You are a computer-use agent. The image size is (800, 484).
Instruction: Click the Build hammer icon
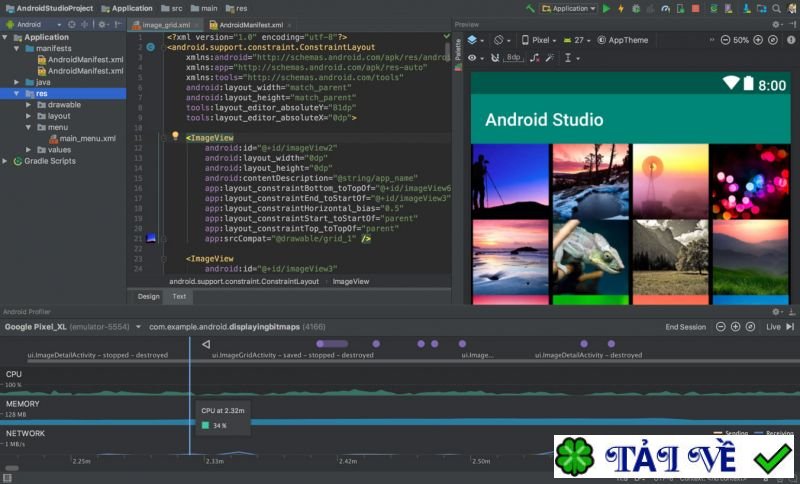click(x=530, y=8)
